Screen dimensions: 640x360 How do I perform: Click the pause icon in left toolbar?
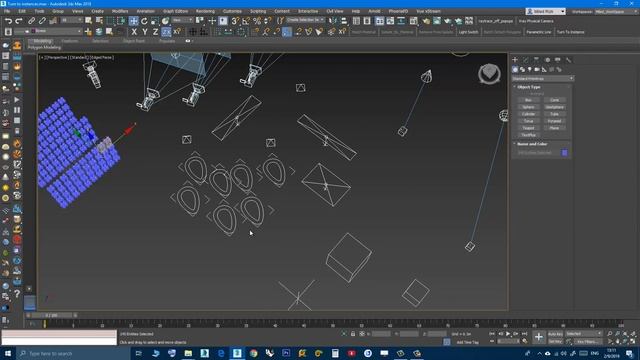17,110
